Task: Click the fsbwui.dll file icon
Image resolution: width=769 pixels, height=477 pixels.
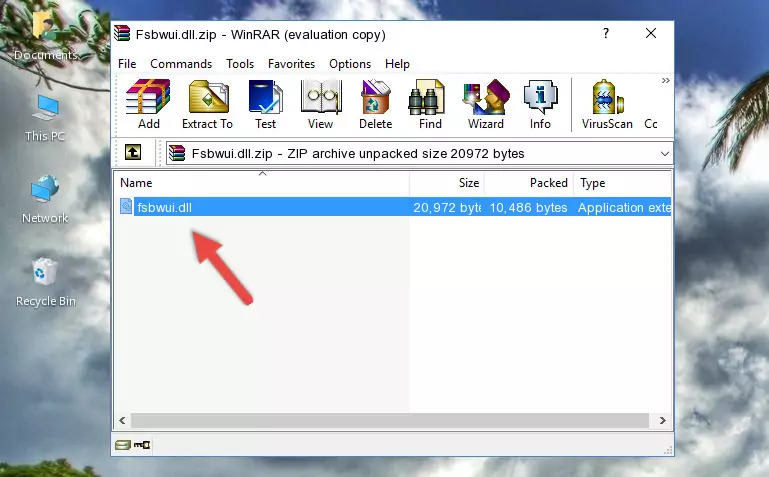Action: [x=126, y=206]
